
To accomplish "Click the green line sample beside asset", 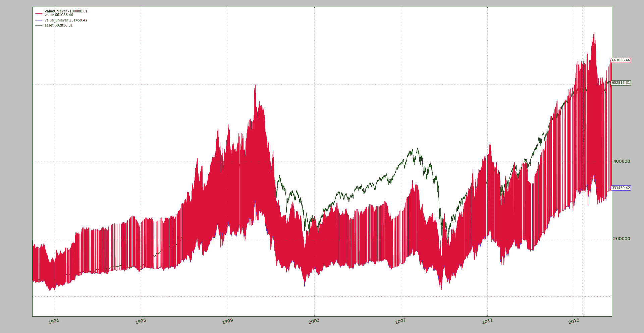I will tap(39, 25).
